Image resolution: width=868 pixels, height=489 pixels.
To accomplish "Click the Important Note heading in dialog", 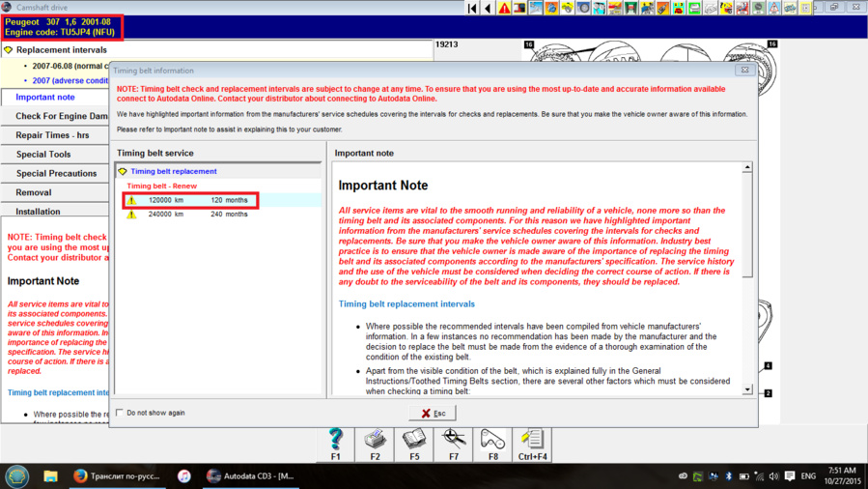I will tap(383, 185).
